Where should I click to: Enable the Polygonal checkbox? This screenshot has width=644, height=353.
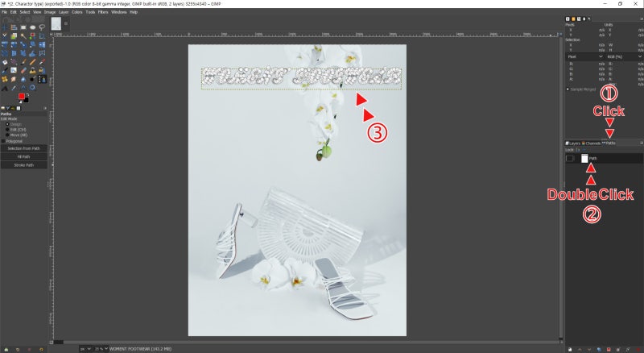(x=4, y=140)
